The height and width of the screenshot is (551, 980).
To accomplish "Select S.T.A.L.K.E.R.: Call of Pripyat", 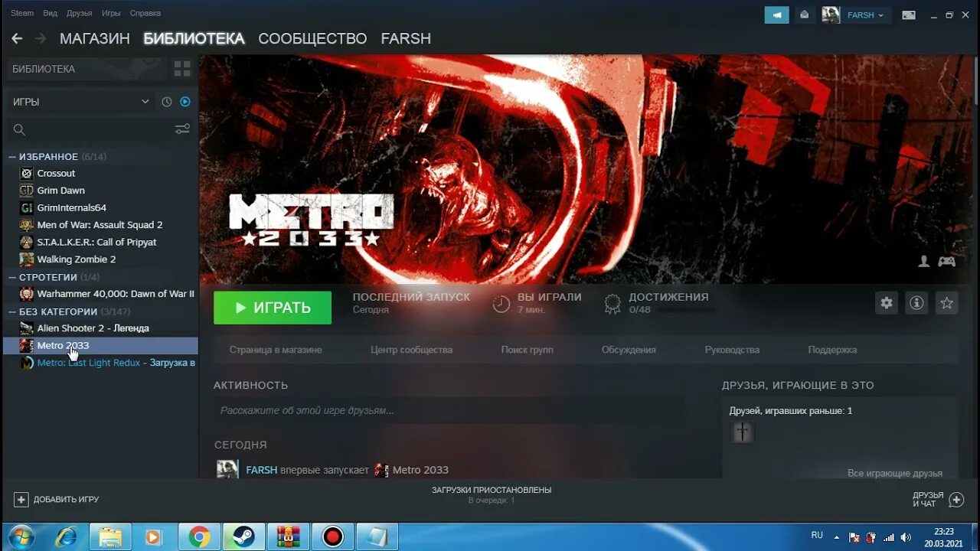I will pyautogui.click(x=96, y=242).
